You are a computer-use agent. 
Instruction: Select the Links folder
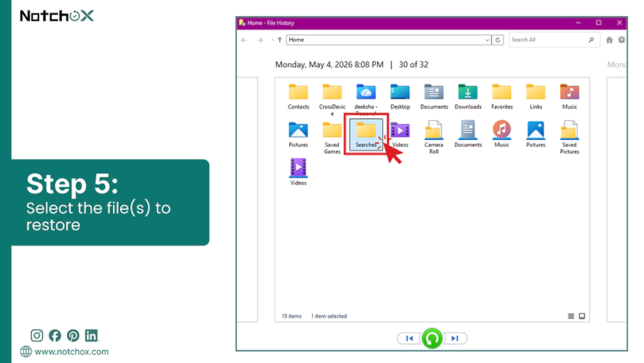tap(536, 97)
